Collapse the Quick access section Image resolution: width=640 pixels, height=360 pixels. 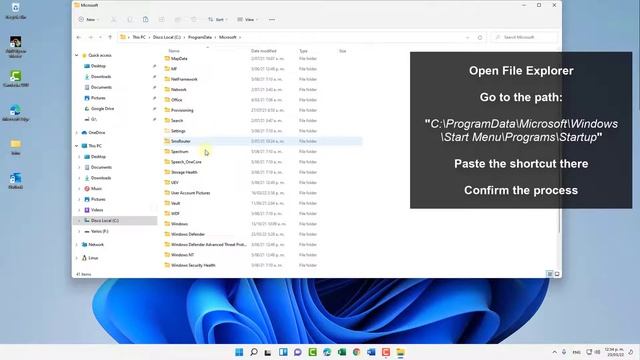[76, 55]
